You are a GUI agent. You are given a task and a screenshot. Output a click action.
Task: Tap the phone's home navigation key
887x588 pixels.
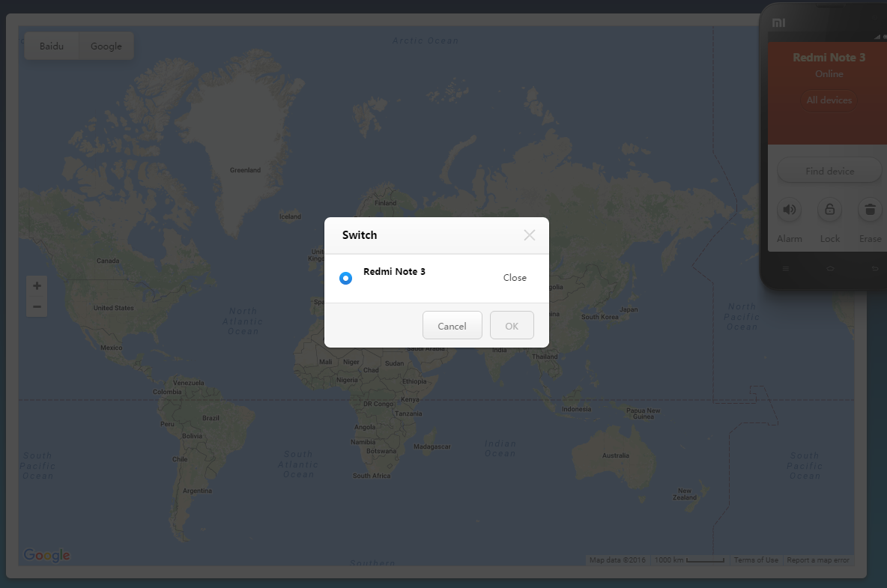[x=830, y=269]
